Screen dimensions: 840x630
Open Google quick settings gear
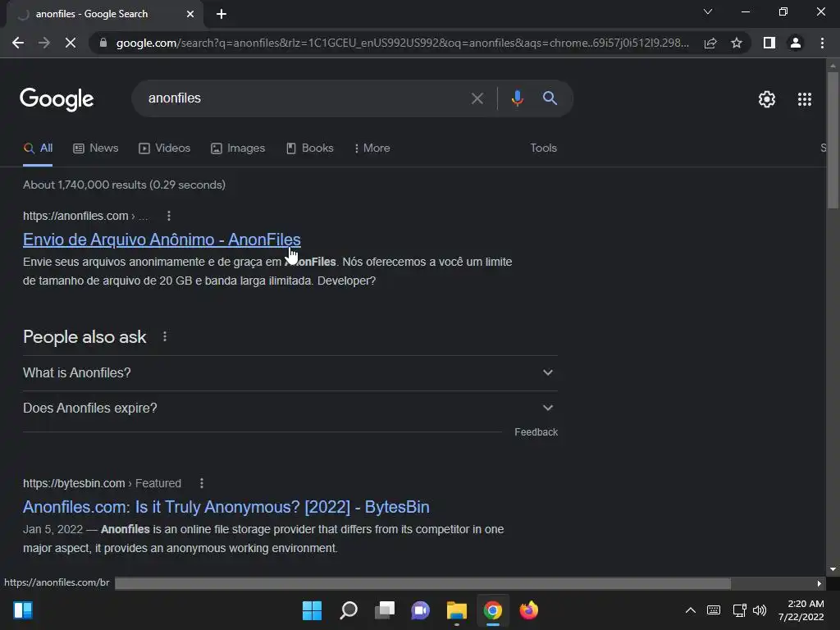[x=767, y=99]
